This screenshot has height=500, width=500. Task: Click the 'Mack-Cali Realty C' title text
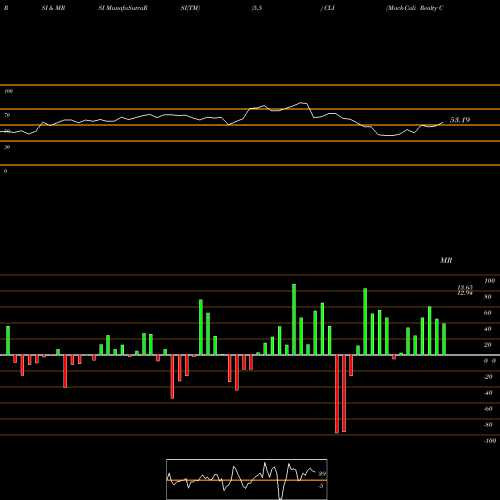(x=415, y=8)
